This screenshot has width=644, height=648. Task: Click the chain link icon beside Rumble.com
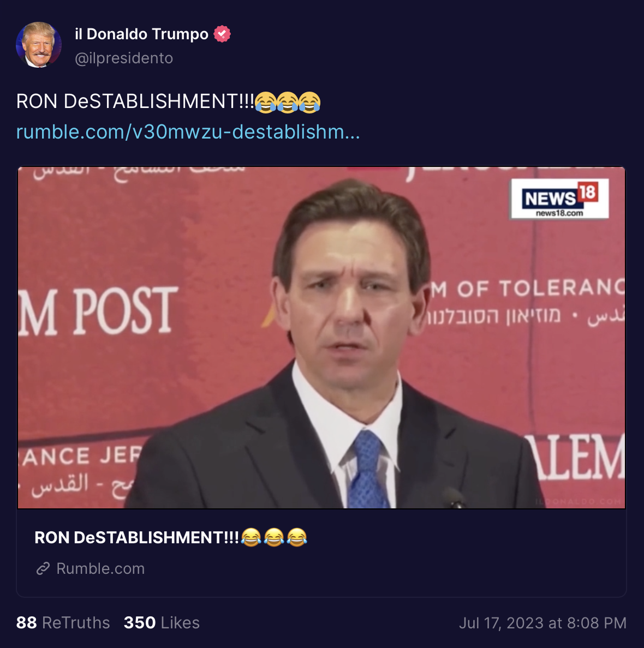click(x=43, y=569)
